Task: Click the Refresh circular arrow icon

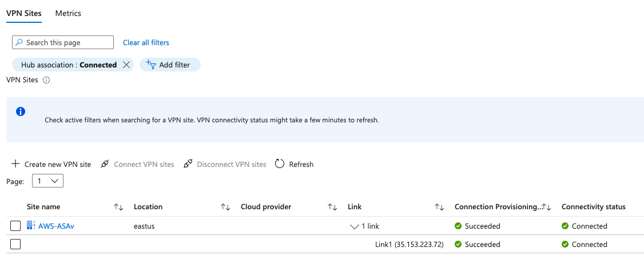Action: (x=280, y=164)
